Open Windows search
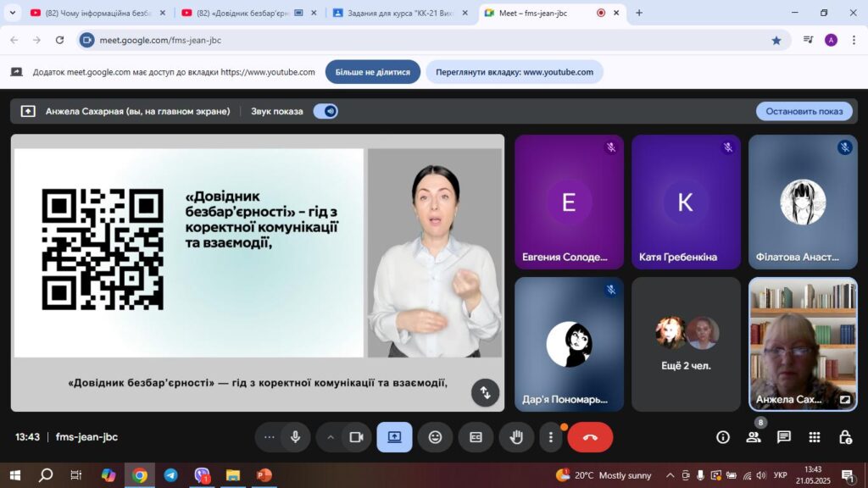The image size is (868, 488). tap(46, 475)
